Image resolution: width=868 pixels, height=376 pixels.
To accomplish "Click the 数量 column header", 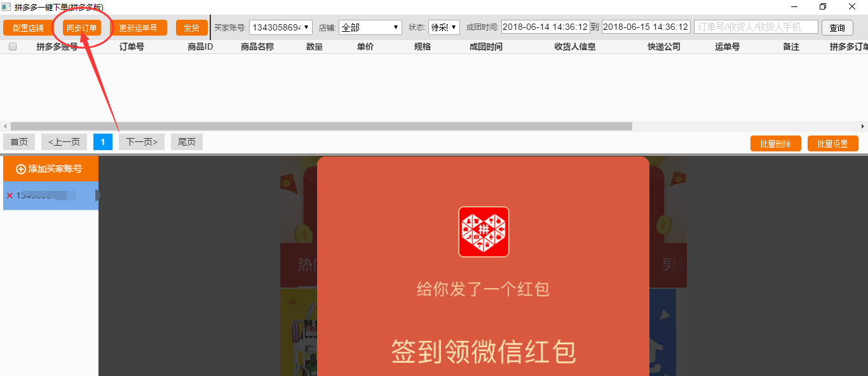I will [315, 46].
